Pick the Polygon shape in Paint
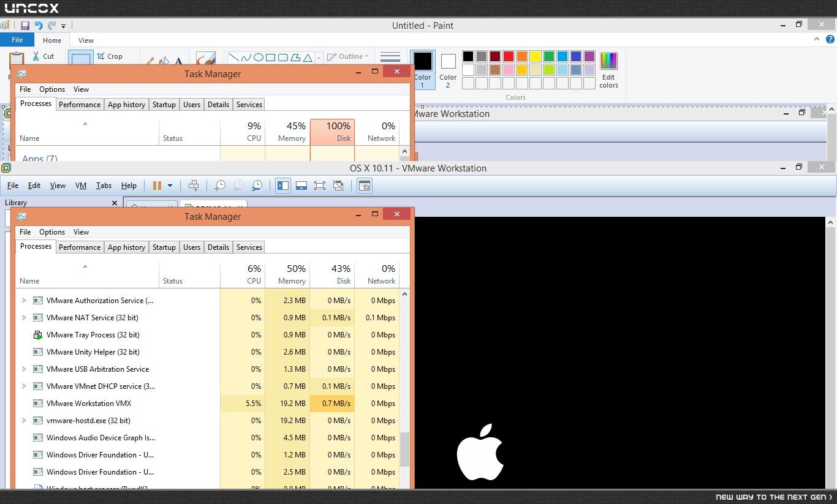 295,58
